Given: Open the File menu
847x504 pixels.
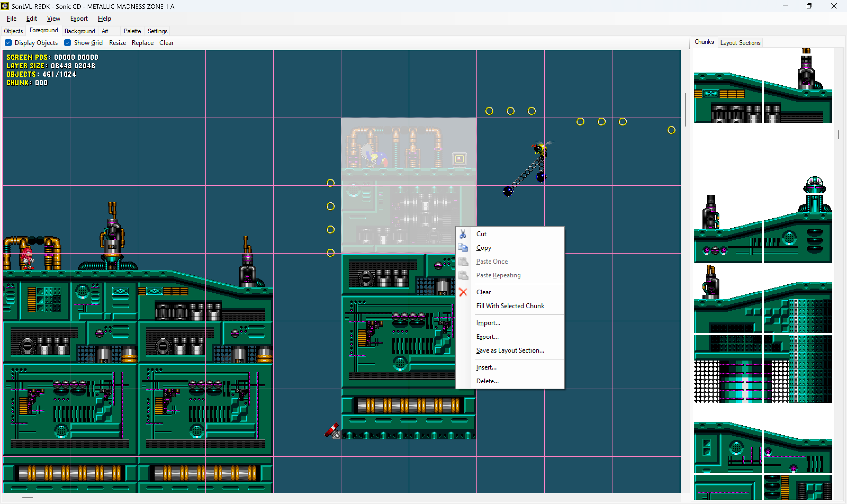Looking at the screenshot, I should (x=11, y=19).
